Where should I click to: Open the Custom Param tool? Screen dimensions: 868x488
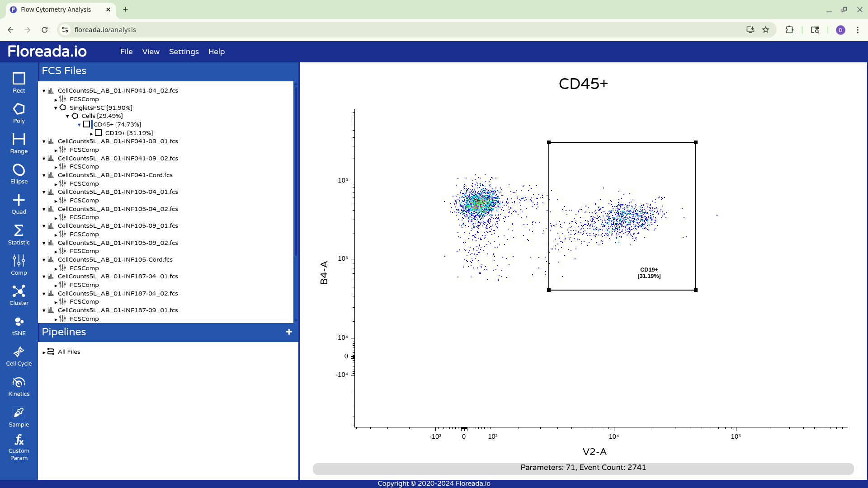(19, 447)
